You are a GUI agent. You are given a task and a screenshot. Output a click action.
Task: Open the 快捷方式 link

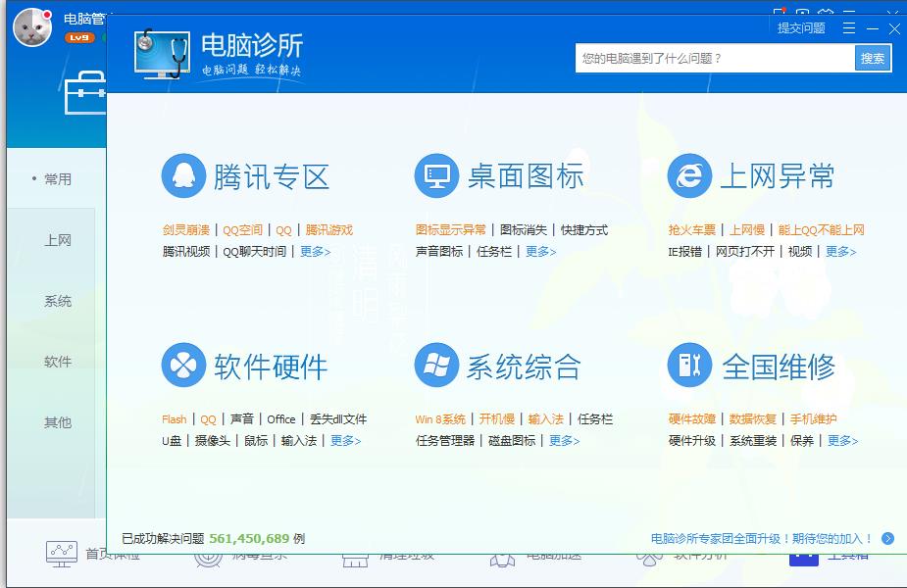coord(584,230)
